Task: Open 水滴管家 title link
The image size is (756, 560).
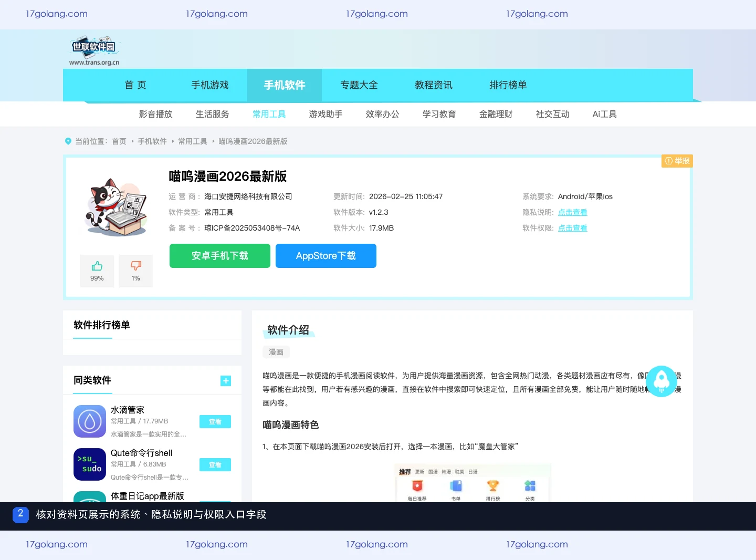Action: pos(128,410)
